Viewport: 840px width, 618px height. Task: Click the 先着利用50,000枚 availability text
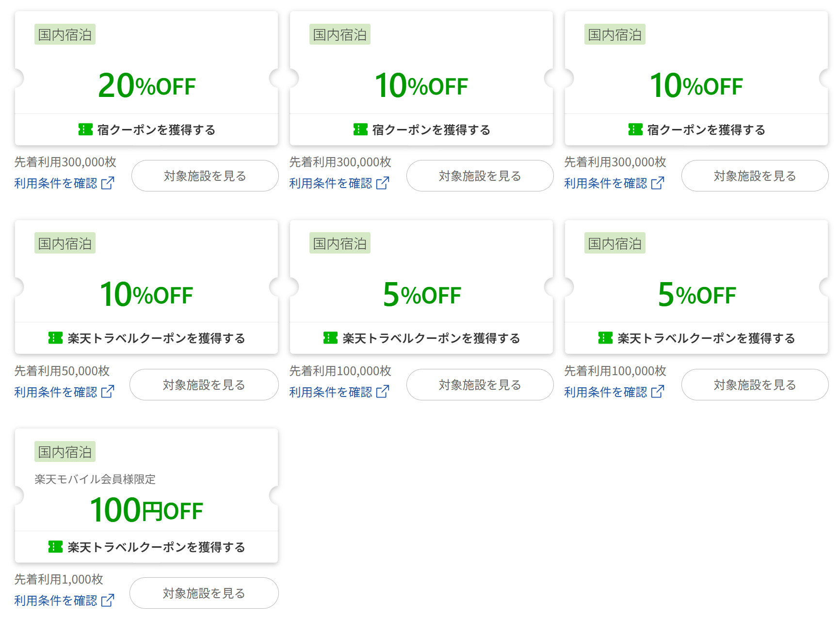coord(62,371)
